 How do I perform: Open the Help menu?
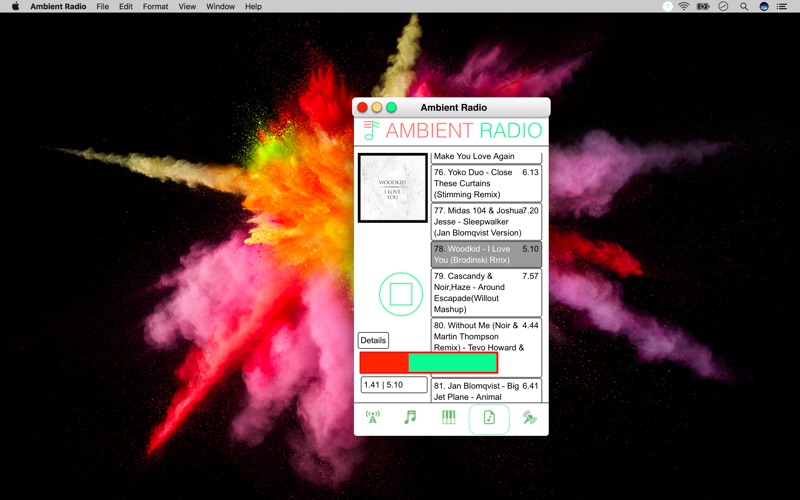(x=253, y=6)
